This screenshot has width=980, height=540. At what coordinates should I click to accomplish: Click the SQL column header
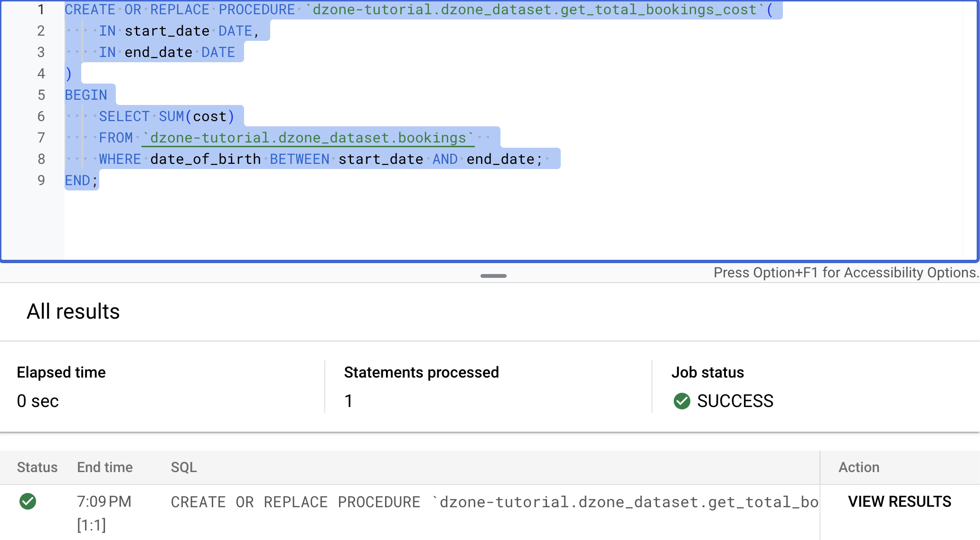pos(183,467)
